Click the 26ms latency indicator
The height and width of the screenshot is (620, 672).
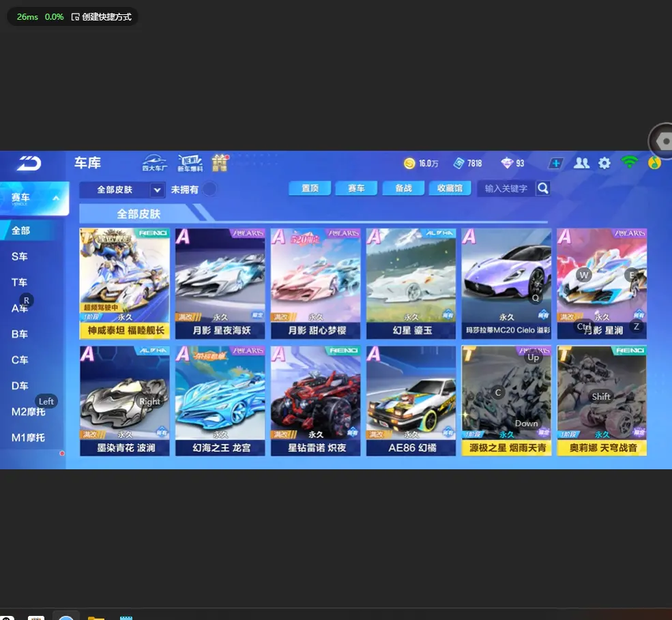27,17
